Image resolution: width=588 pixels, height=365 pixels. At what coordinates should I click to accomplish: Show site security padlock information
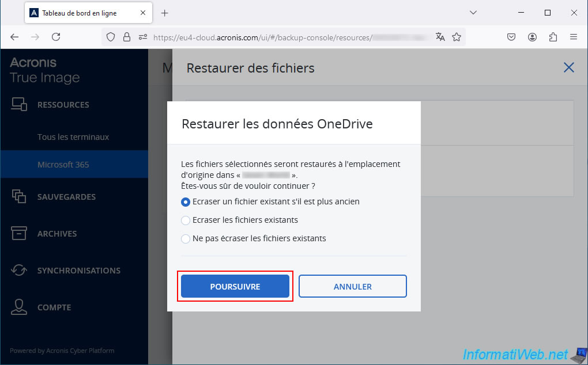pos(127,37)
